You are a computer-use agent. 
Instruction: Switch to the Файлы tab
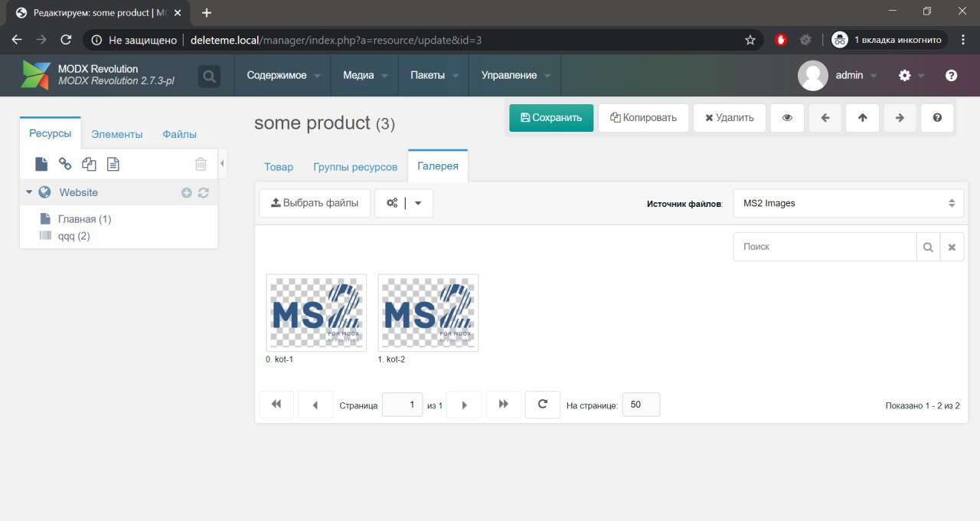[179, 134]
